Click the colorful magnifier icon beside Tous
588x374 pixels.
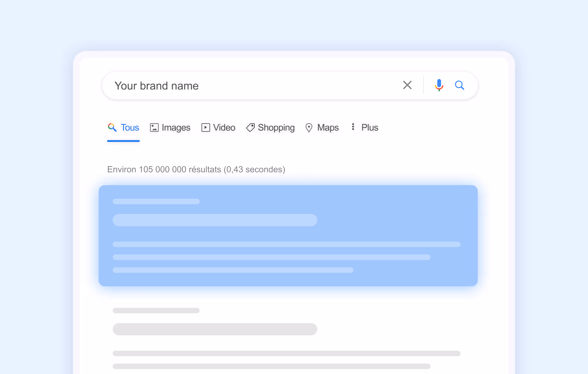(112, 127)
